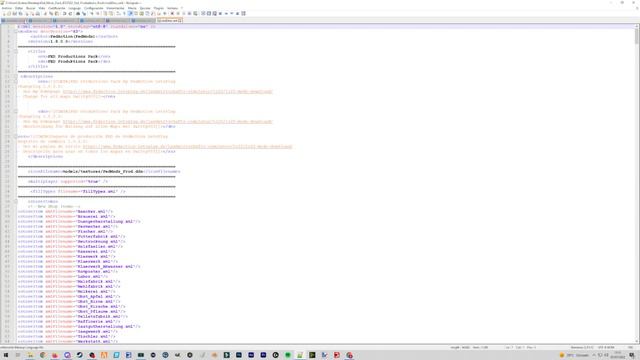The width and height of the screenshot is (640, 360).
Task: Open the Editar menu
Action: pos(19,8)
